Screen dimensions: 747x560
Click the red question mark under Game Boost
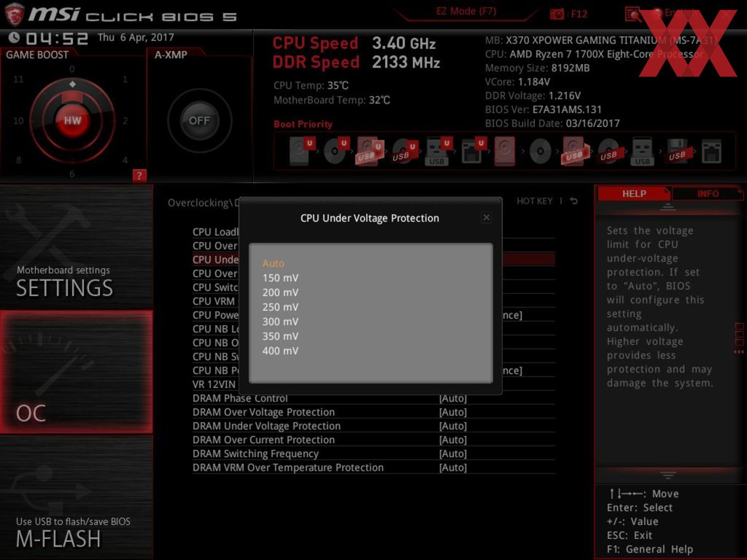click(140, 175)
